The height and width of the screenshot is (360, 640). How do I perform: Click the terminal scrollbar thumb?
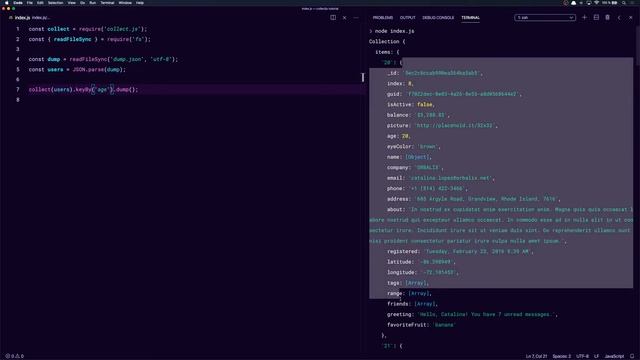pyautogui.click(x=637, y=44)
